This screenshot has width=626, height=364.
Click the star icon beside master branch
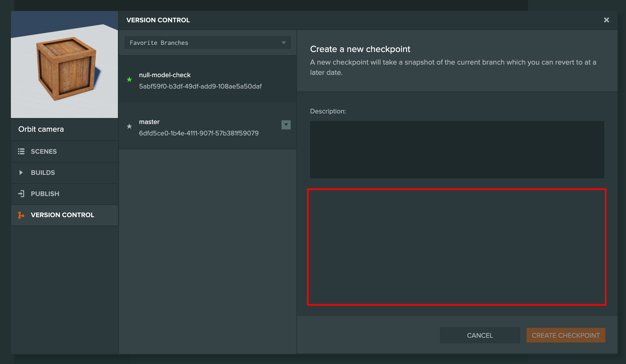pos(129,127)
